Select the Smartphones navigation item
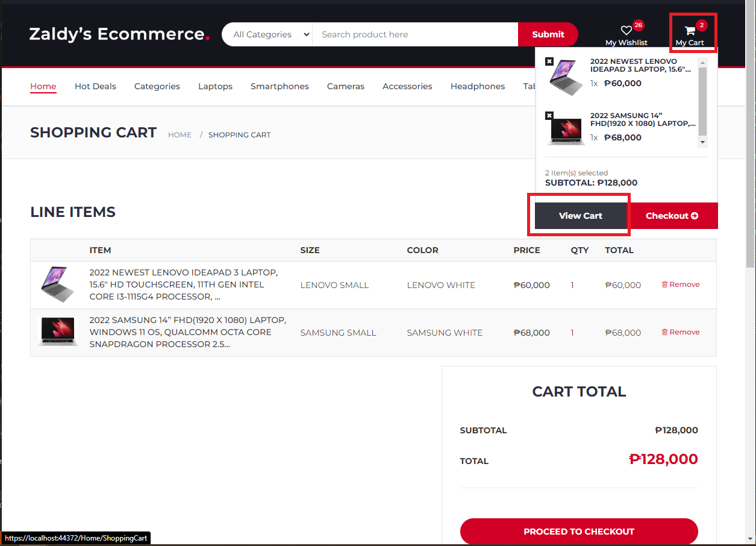Screen dimensions: 756x546 click(280, 86)
